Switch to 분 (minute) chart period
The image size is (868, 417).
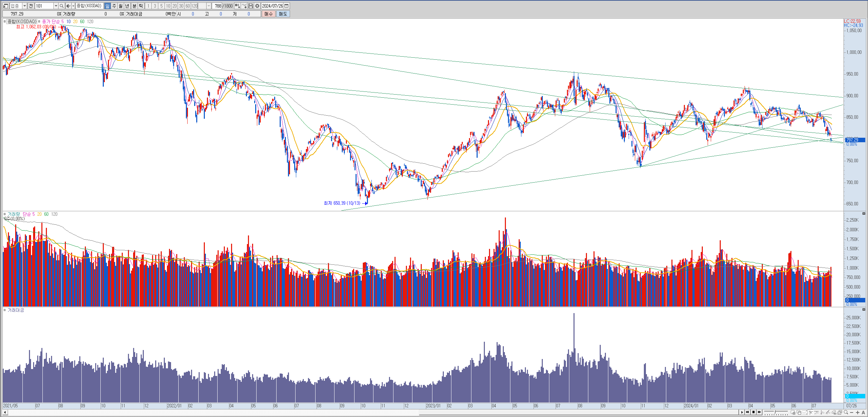[x=134, y=6]
